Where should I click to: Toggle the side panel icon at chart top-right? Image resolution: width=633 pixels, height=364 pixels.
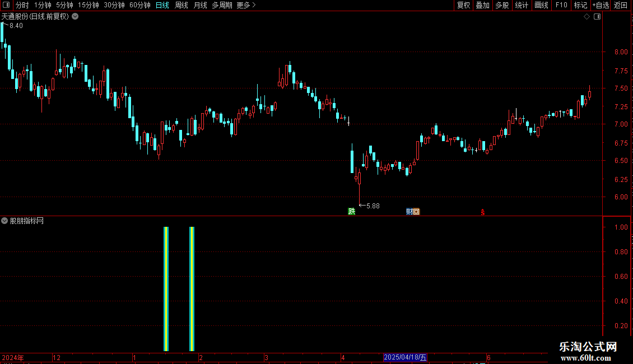[x=597, y=17]
